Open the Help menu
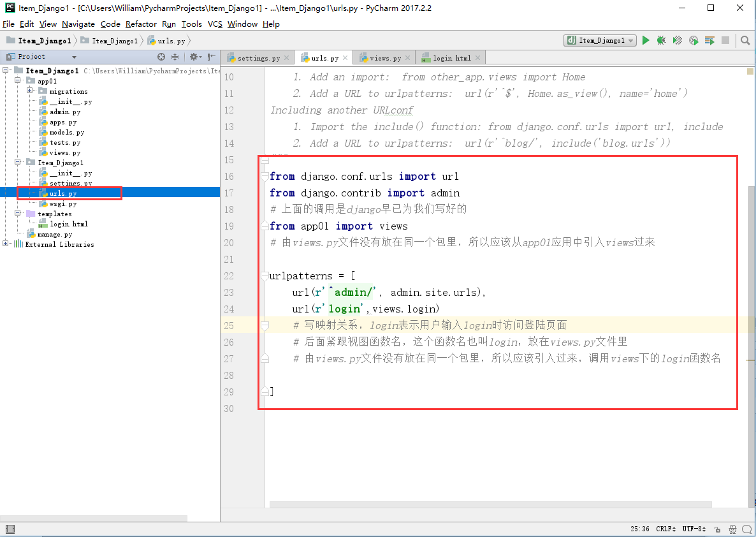 coord(271,24)
